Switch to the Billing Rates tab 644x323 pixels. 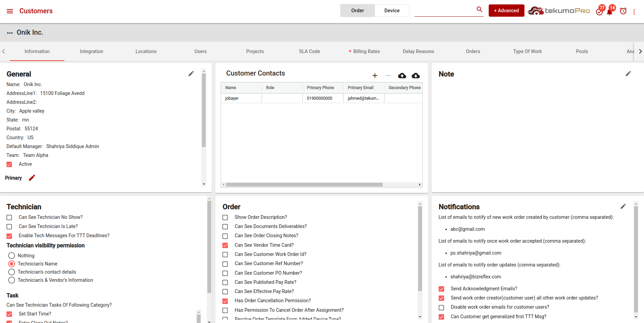[x=366, y=51]
